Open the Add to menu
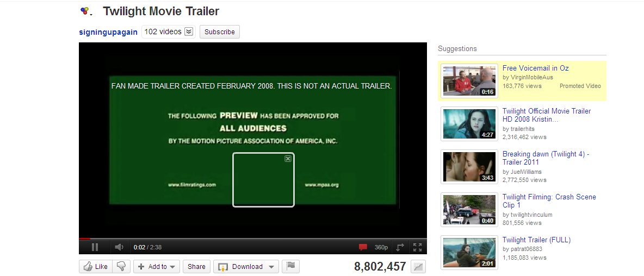 coord(157,267)
